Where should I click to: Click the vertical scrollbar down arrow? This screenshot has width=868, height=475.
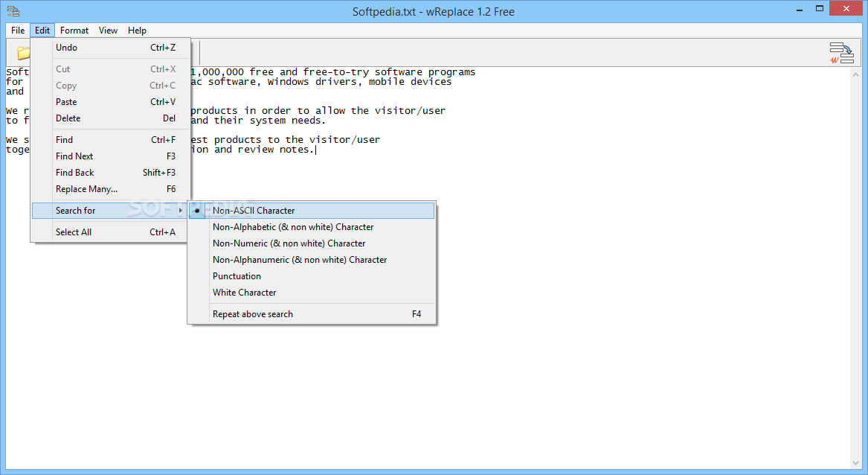pos(856,463)
